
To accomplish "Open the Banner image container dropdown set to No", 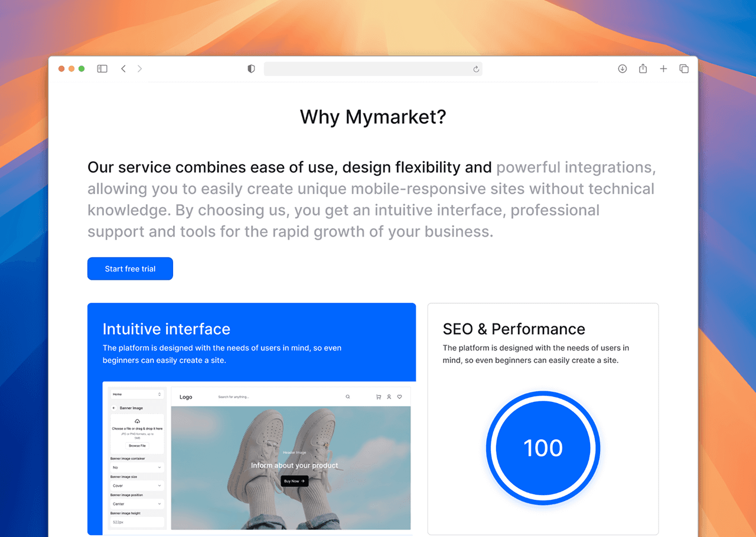I will [x=136, y=467].
